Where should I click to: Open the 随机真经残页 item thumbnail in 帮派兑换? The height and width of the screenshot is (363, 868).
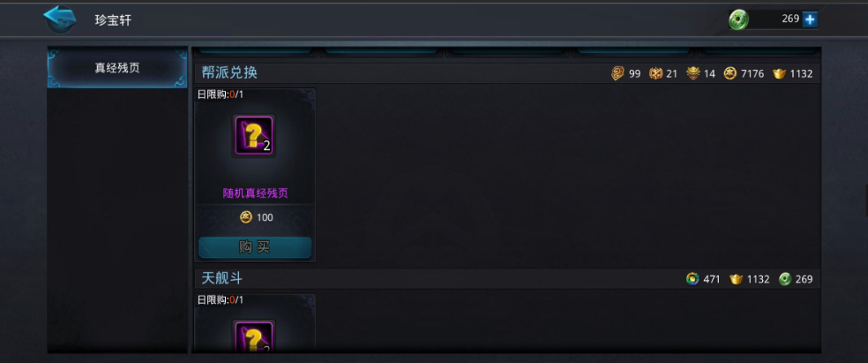[253, 136]
